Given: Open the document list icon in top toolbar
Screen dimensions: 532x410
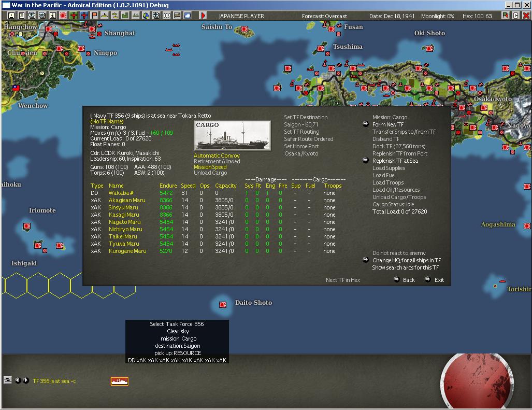Looking at the screenshot, I should [x=21, y=16].
